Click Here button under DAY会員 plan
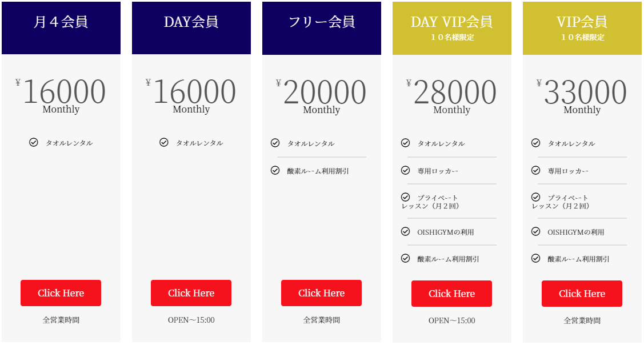The image size is (644, 345). (x=191, y=293)
